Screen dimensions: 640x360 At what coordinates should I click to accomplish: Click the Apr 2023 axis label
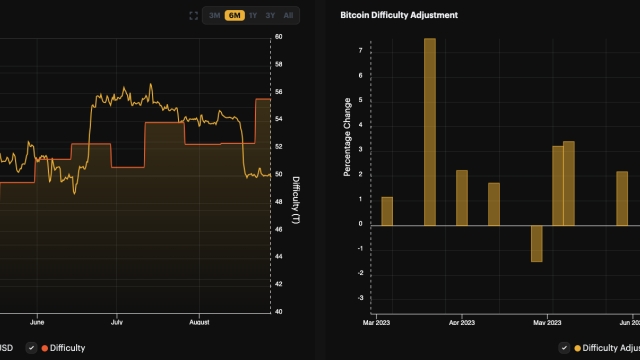click(462, 322)
